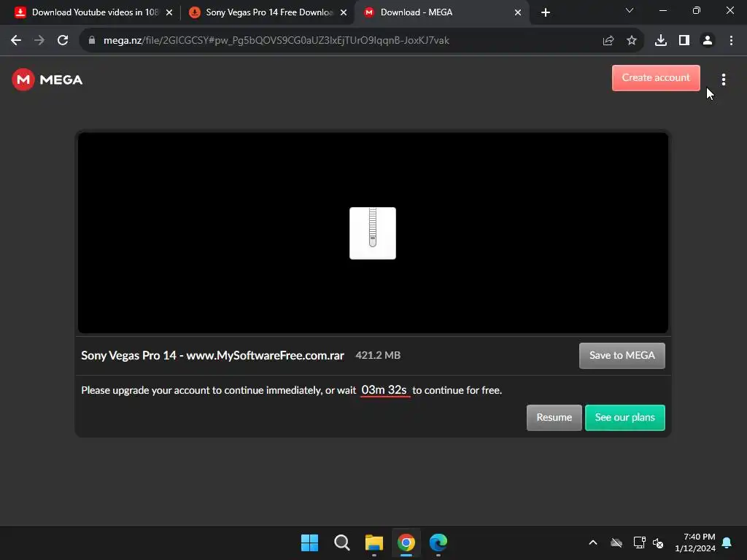Click the address bar URL

click(x=276, y=41)
